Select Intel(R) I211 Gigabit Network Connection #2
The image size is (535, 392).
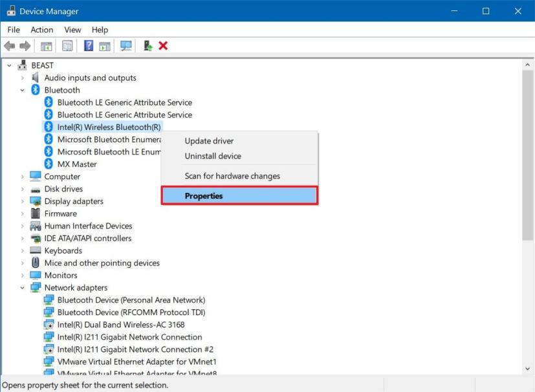[x=135, y=349]
